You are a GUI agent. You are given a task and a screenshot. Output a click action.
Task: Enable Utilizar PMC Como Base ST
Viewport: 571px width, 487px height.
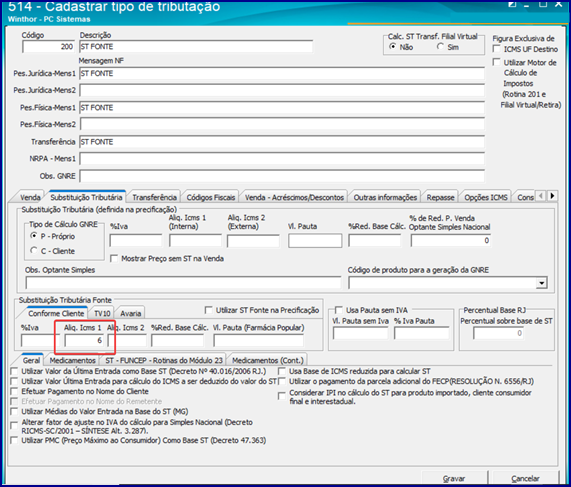14,441
